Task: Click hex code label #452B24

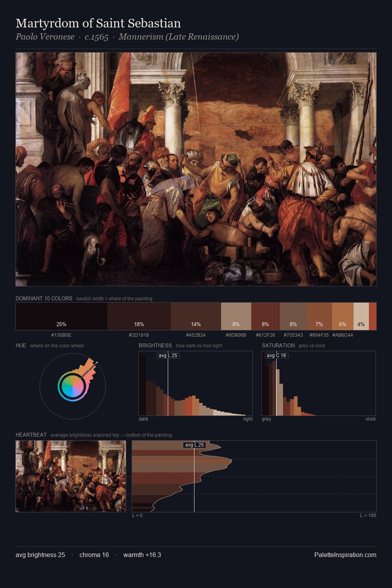Action: (x=196, y=335)
